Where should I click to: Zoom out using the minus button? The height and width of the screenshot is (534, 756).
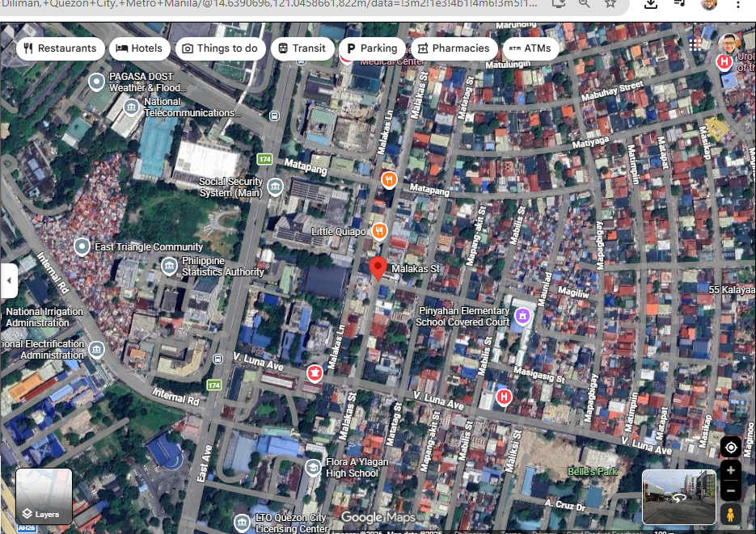coord(731,490)
